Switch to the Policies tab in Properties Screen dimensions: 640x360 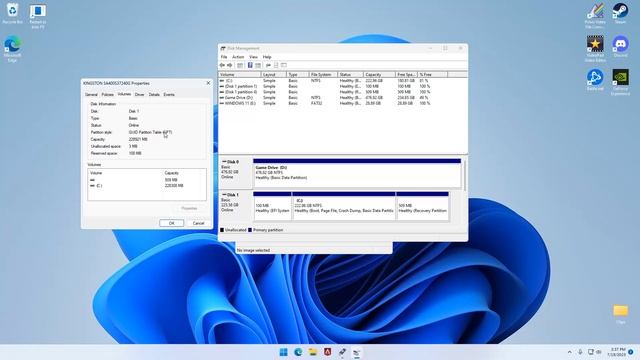click(107, 95)
